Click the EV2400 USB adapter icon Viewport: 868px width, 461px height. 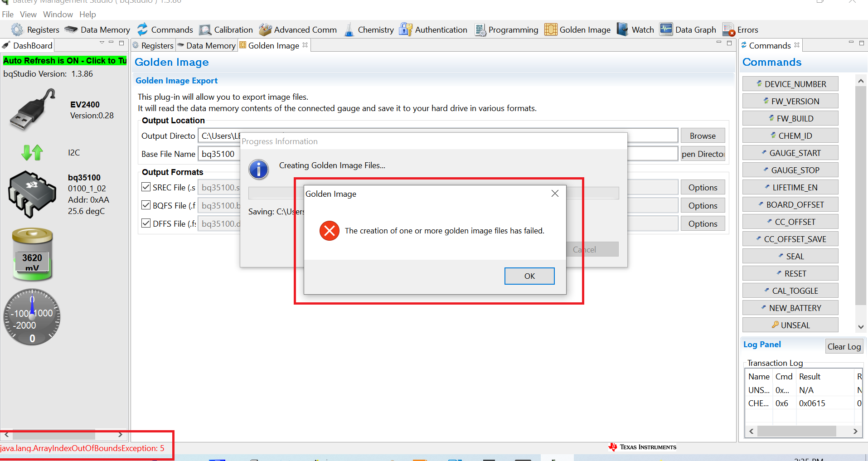(32, 109)
